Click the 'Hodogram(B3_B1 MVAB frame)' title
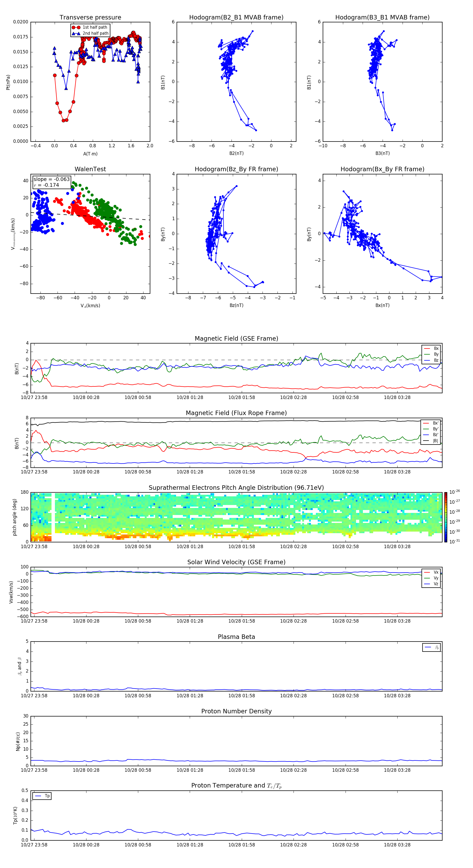473x868 pixels. tap(382, 17)
